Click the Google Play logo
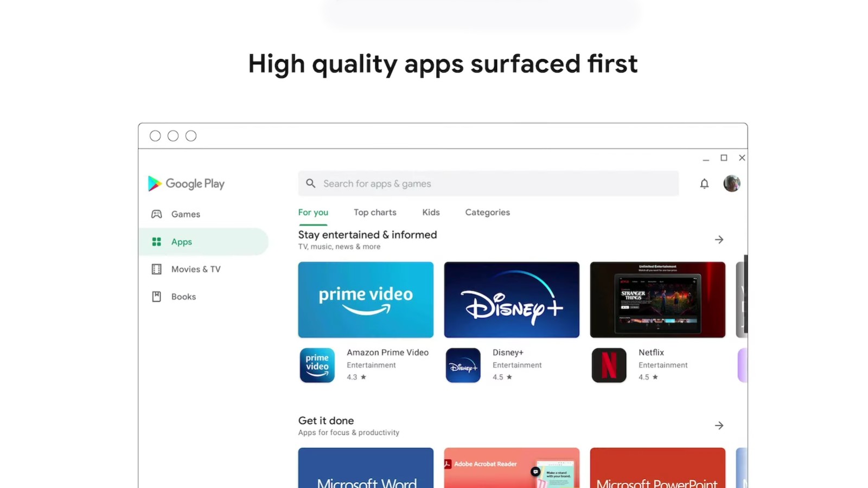The height and width of the screenshot is (488, 868). click(186, 184)
